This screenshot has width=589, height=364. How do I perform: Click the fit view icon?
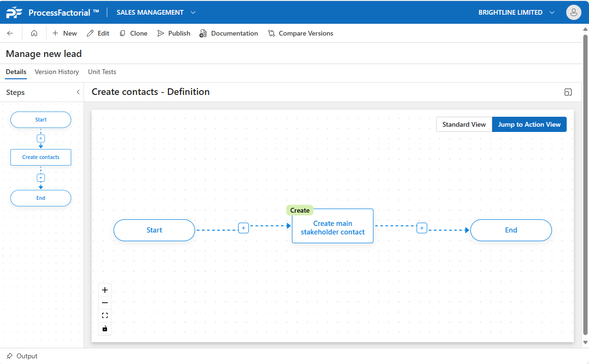105,316
